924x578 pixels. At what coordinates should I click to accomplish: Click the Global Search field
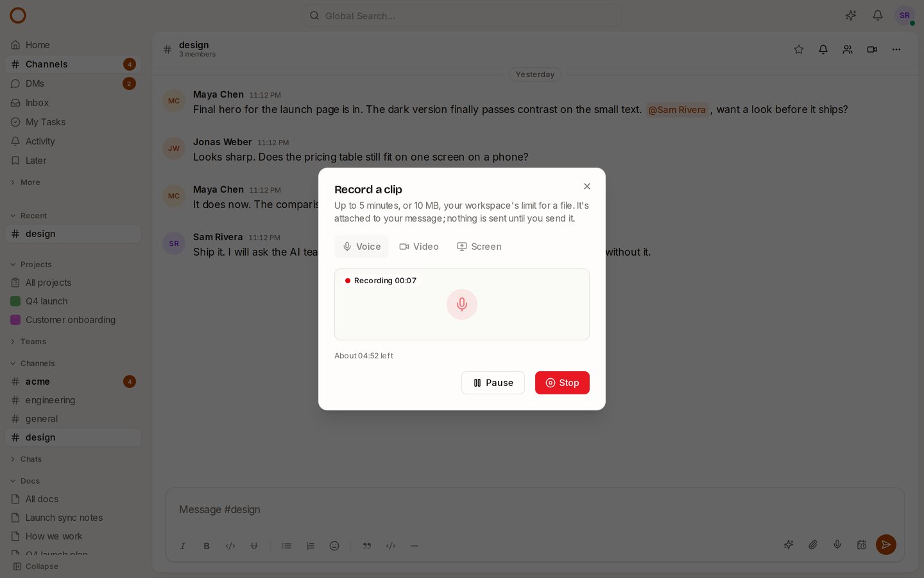point(462,15)
